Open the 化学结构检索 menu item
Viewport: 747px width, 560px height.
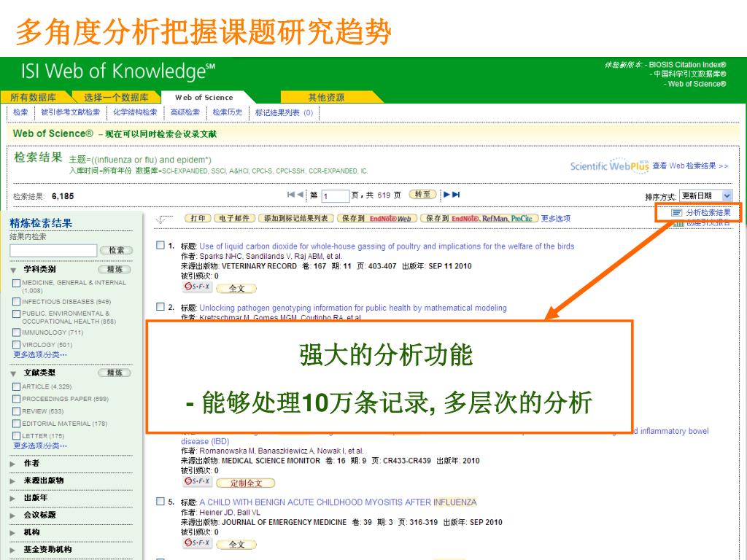pos(135,112)
